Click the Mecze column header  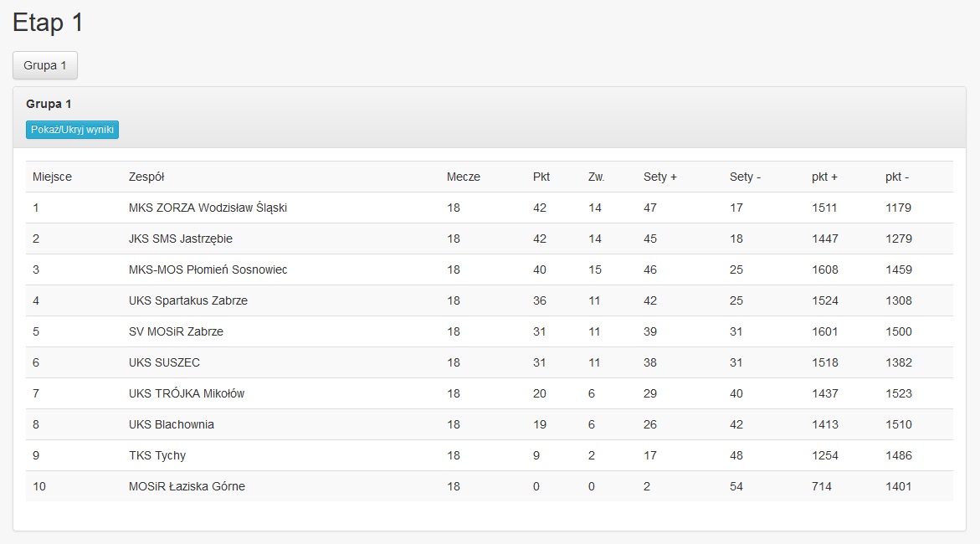coord(464,177)
